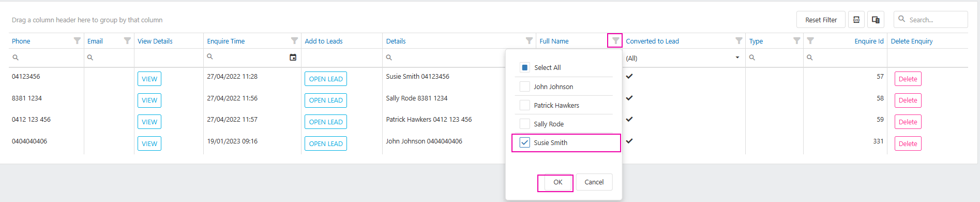Image resolution: width=980 pixels, height=202 pixels.
Task: Click the Full Name column filter icon
Action: coord(615,40)
